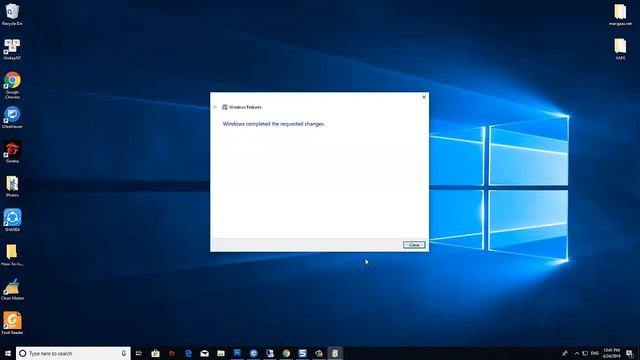
Task: Open the network icon in system tray
Action: [585, 353]
